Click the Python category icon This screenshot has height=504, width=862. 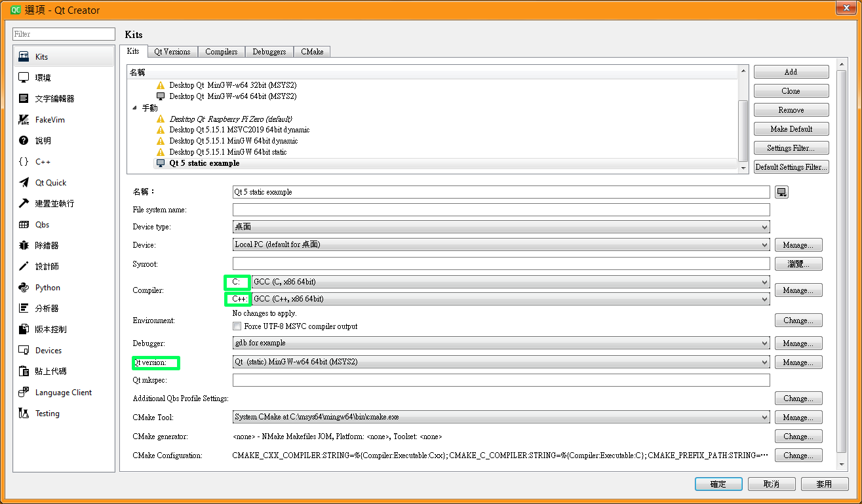24,288
